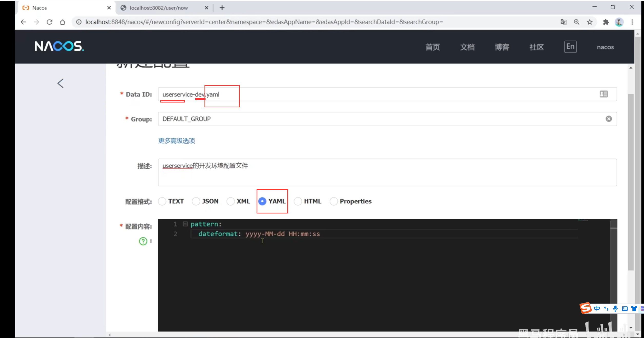Click the Sogou input method S icon
This screenshot has width=644, height=338.
click(x=586, y=308)
